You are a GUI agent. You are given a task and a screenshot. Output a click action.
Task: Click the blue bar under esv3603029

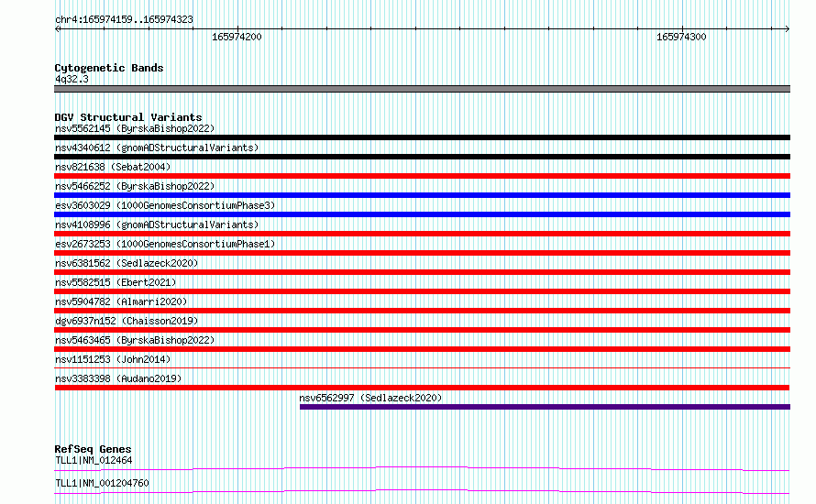point(422,214)
